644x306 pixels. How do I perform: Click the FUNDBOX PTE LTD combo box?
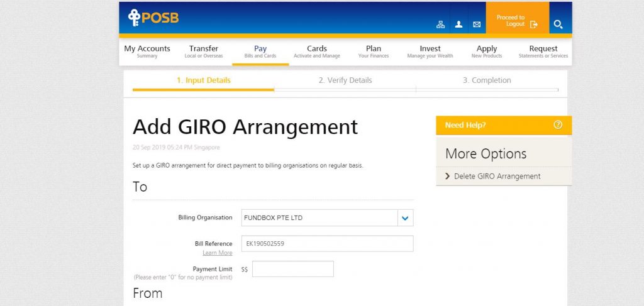[327, 218]
